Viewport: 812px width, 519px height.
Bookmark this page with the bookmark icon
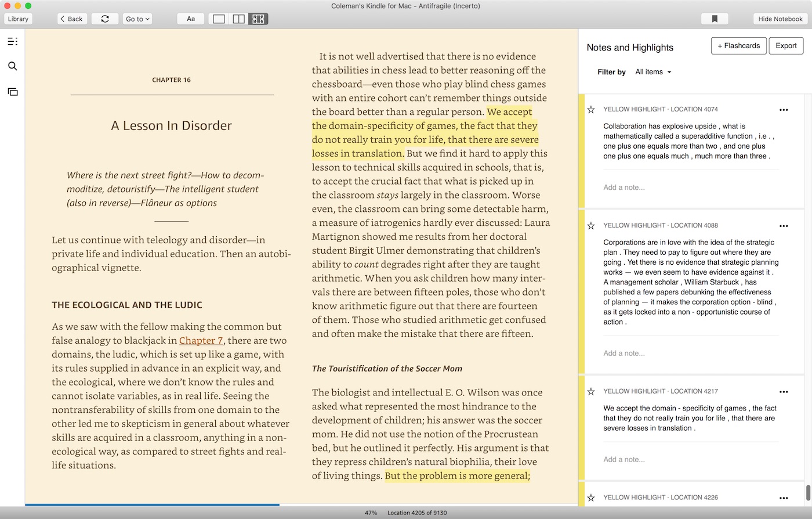click(715, 19)
